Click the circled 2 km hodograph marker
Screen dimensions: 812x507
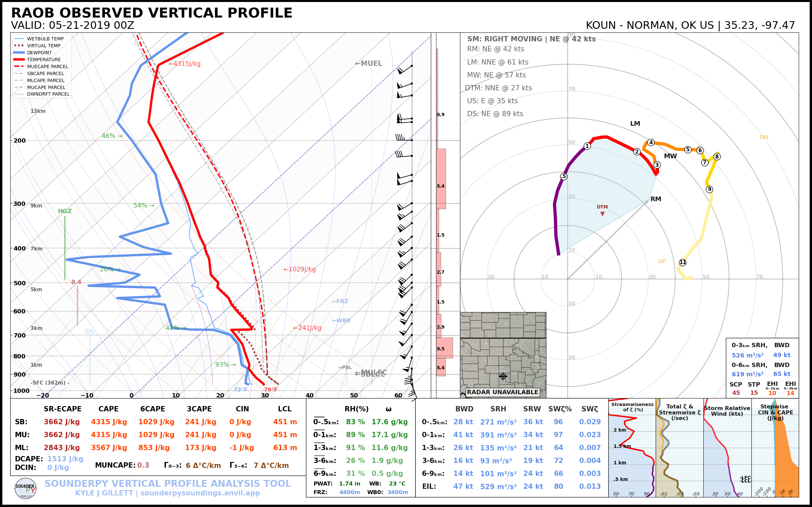[x=637, y=152]
